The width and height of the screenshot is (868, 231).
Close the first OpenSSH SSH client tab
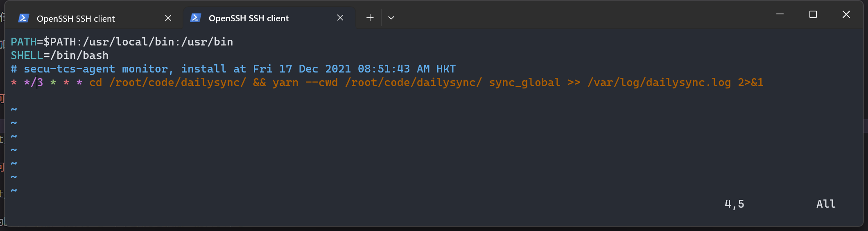click(x=168, y=18)
